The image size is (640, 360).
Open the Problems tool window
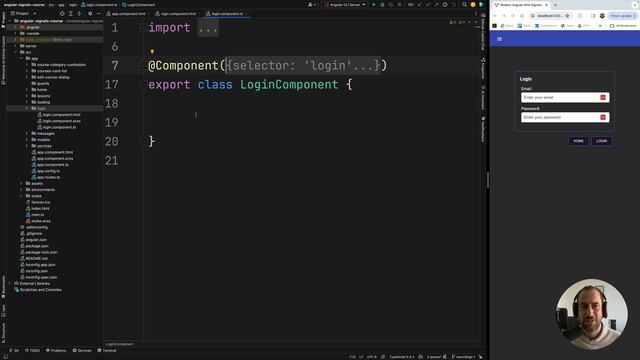(x=56, y=350)
